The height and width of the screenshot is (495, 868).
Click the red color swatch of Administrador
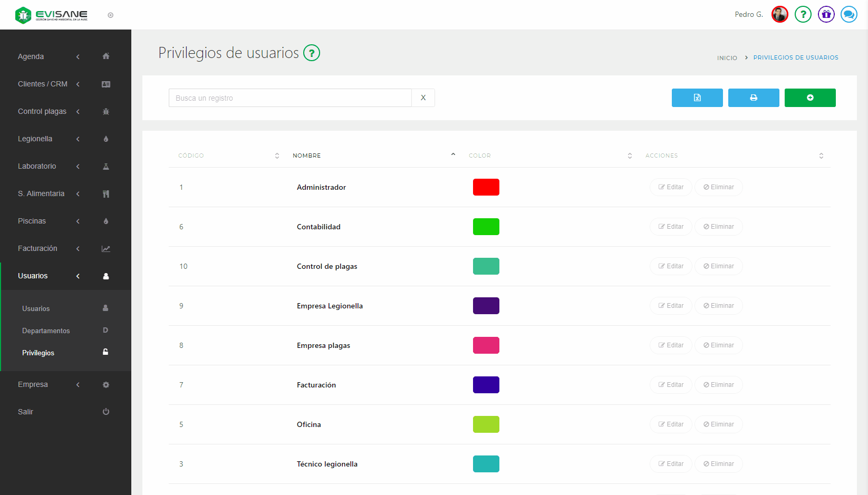[x=486, y=187]
